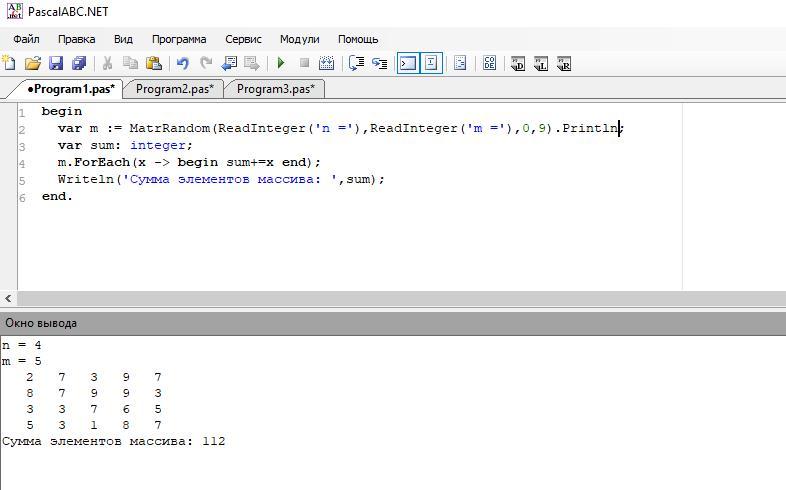Viewport: 786px width, 490px height.
Task: Click the Save All icon
Action: point(79,63)
